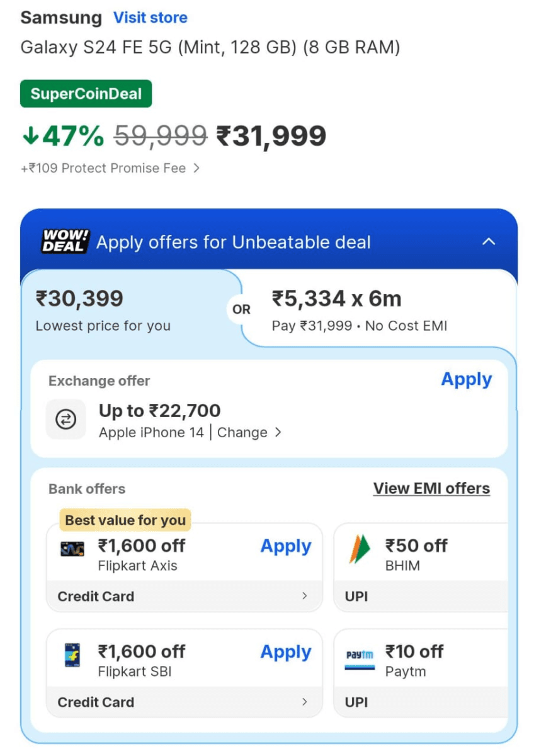This screenshot has height=756, width=534.
Task: Apply the Flipkart SBI ₹1,600 offer
Action: pyautogui.click(x=286, y=652)
